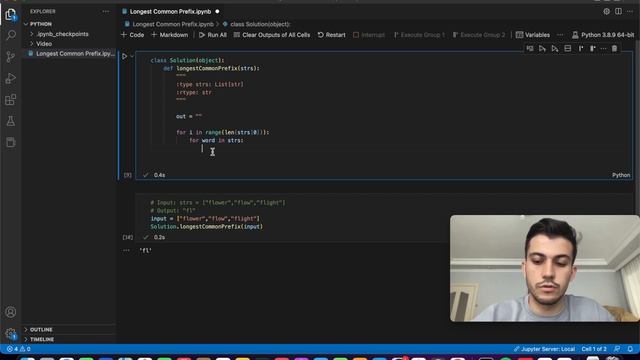Viewport: 640px width, 360px height.
Task: Add a new Markdown cell
Action: (x=169, y=35)
